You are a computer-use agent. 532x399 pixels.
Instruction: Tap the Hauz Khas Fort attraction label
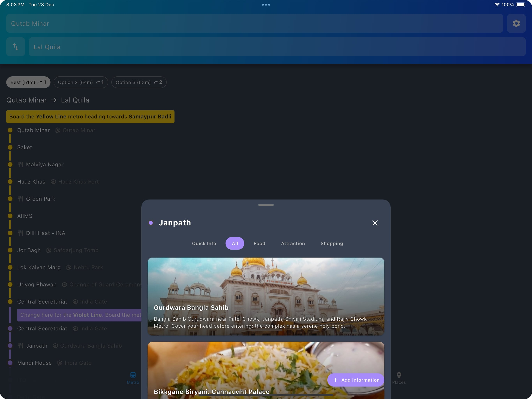pos(78,182)
